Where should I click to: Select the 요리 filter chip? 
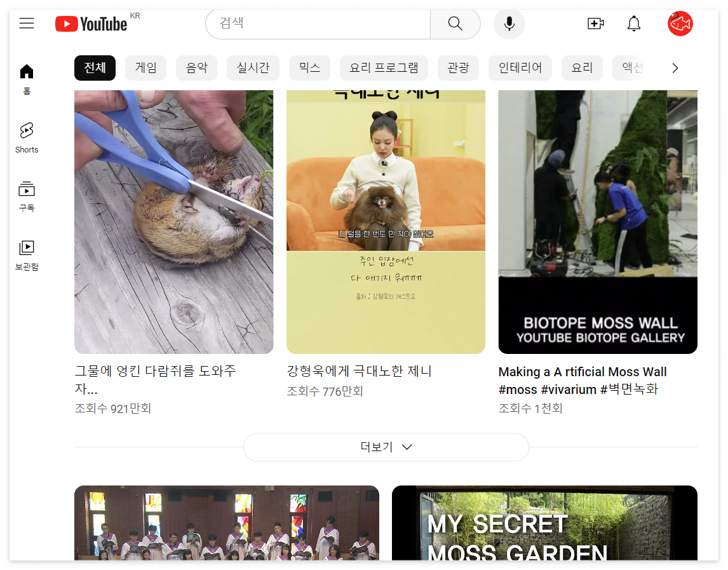583,68
